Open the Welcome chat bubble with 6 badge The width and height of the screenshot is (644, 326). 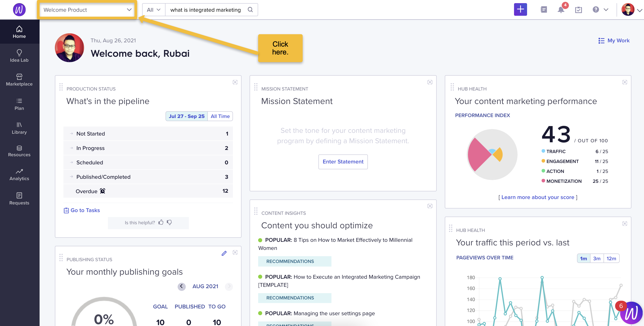pos(631,313)
